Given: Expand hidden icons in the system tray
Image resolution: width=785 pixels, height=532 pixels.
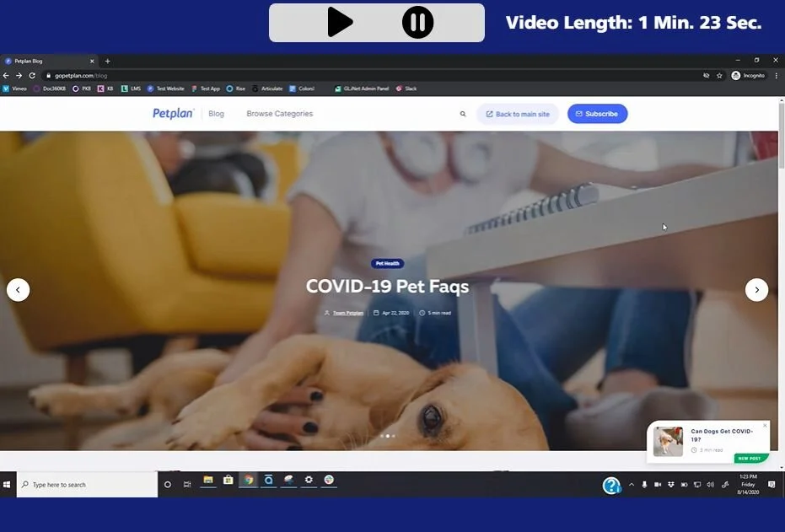Looking at the screenshot, I should tap(631, 484).
